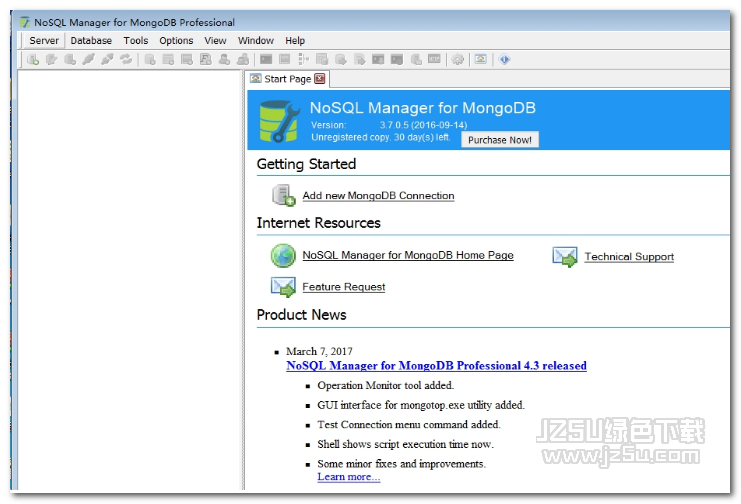This screenshot has height=504, width=741.
Task: Click the Start Page toolbar icon
Action: [481, 59]
